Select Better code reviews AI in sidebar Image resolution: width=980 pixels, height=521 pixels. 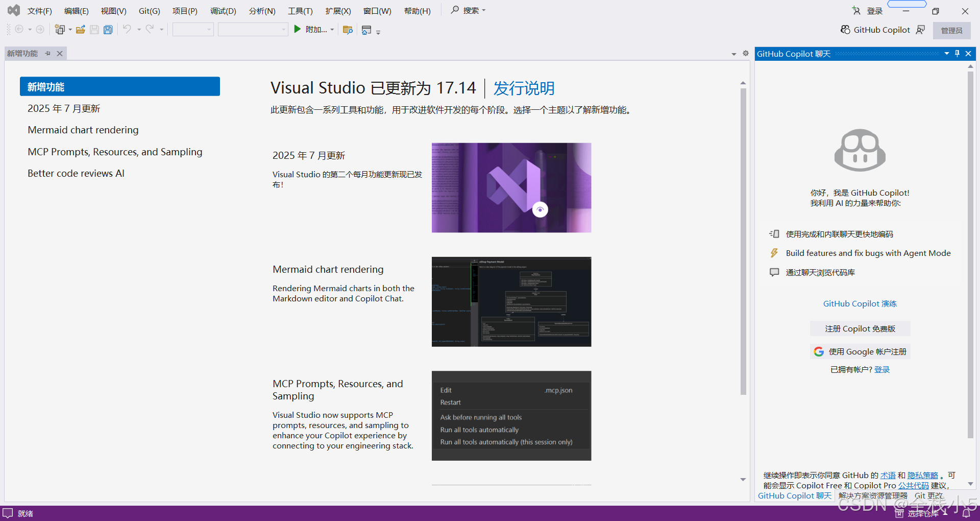(76, 173)
